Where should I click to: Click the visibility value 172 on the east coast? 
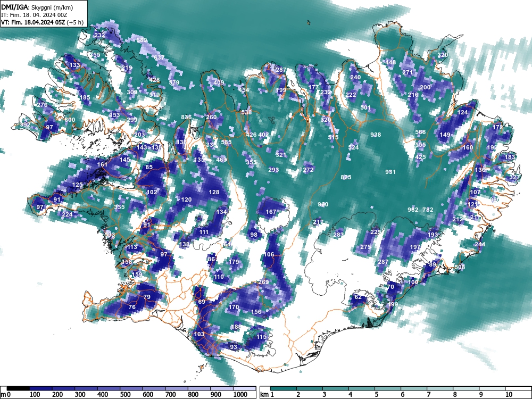[498, 127]
